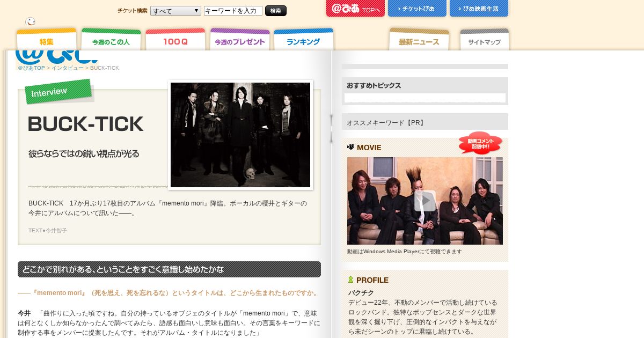Click the MOVIE camera icon
Image resolution: width=644 pixels, height=338 pixels.
pos(351,147)
